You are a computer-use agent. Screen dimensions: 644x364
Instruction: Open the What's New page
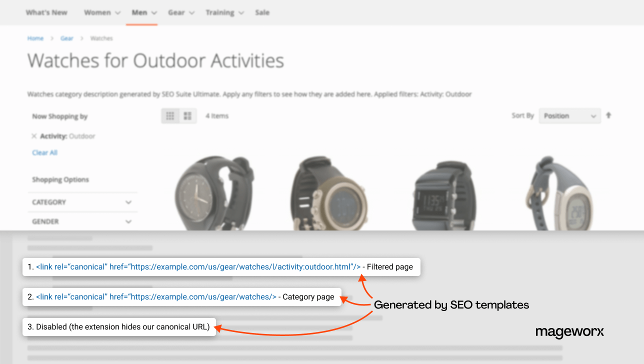click(x=46, y=12)
